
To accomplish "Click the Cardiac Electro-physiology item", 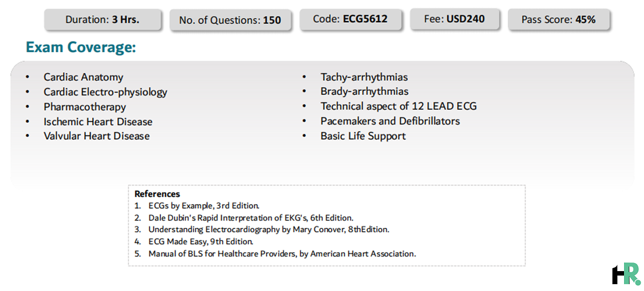I will (106, 92).
